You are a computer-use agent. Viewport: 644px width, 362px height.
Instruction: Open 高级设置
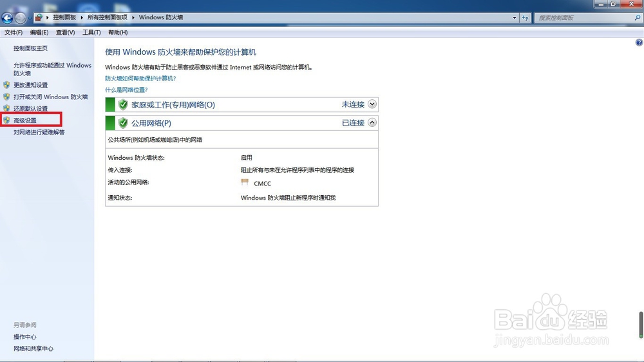25,120
